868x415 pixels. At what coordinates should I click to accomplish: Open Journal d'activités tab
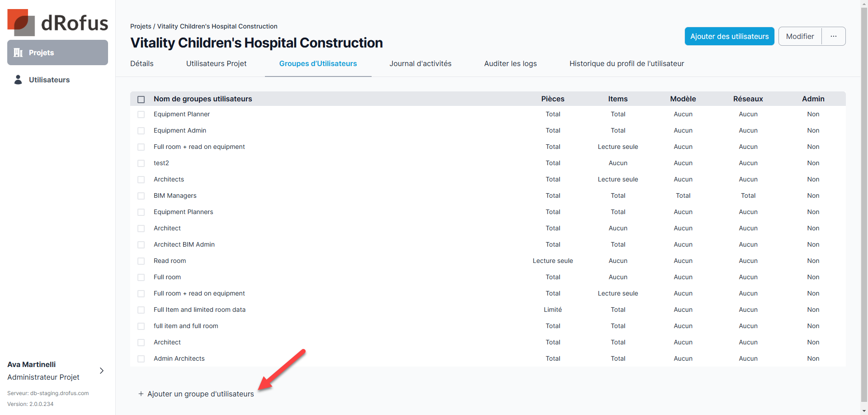click(x=420, y=63)
